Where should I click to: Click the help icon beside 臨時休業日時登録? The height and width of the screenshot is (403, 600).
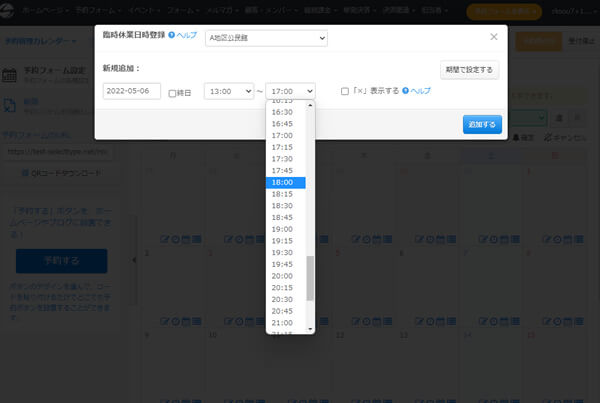pyautogui.click(x=172, y=36)
